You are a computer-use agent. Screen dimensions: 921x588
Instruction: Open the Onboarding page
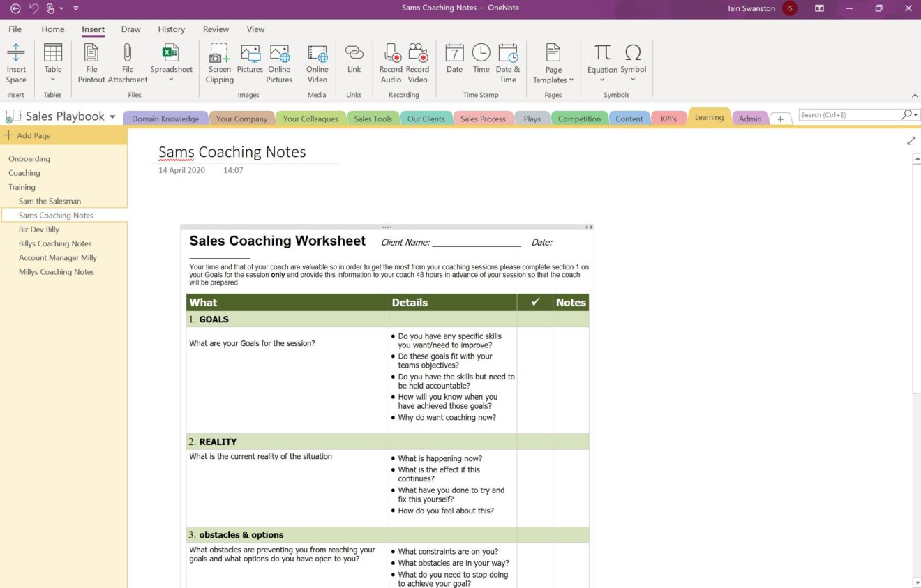pyautogui.click(x=29, y=158)
